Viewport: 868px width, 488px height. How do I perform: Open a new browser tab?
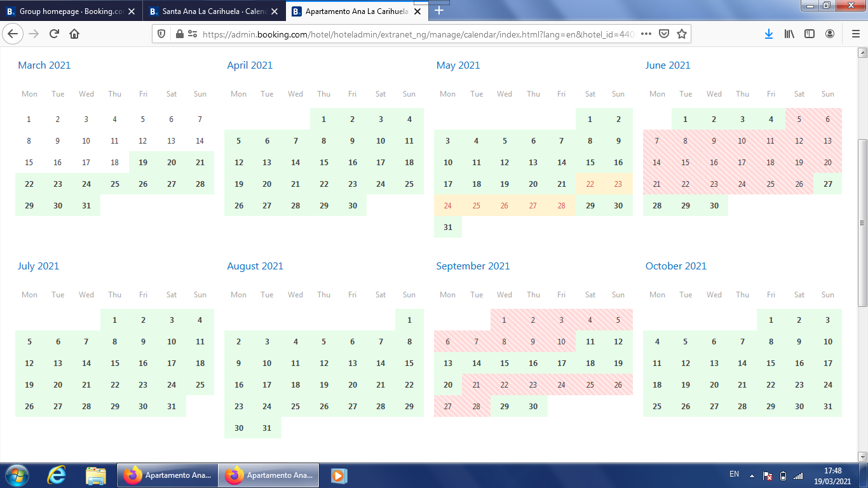[439, 11]
